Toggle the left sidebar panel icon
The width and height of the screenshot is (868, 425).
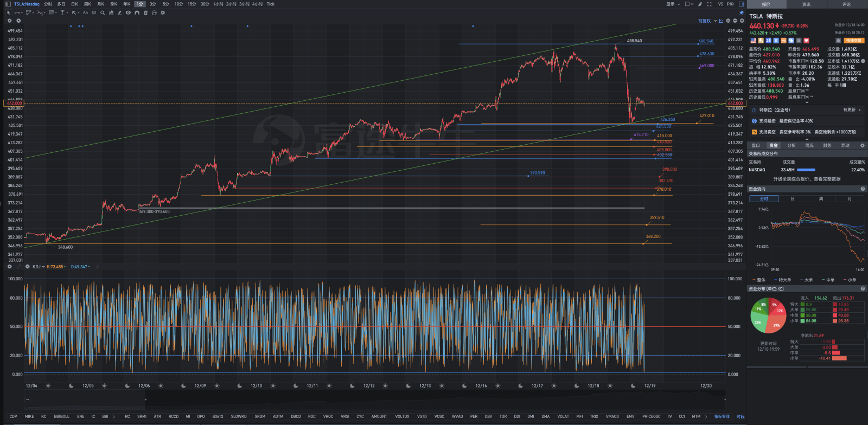[8, 4]
